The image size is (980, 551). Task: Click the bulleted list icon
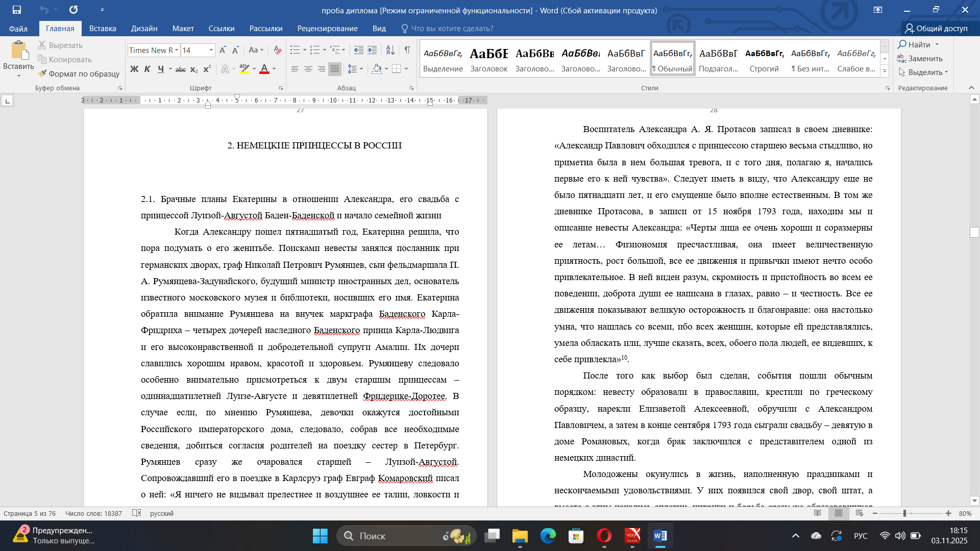tap(295, 50)
